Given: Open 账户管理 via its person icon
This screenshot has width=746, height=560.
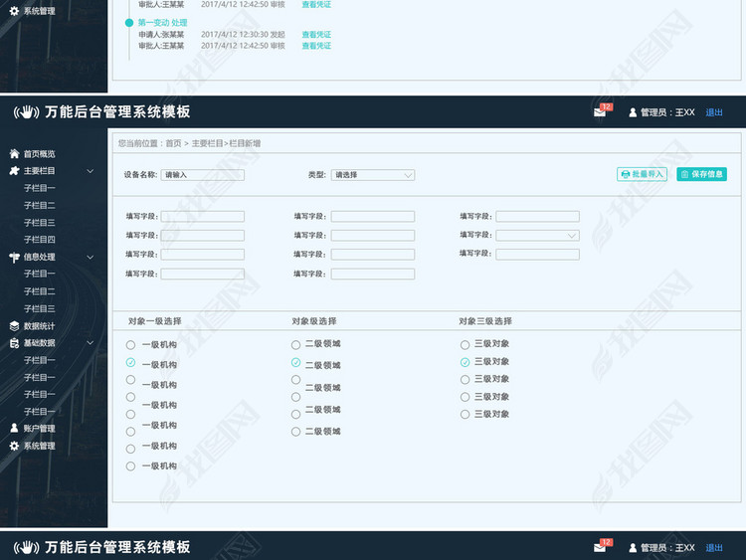Looking at the screenshot, I should click(14, 428).
